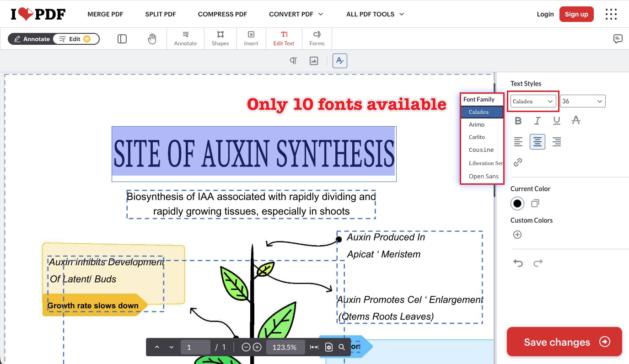Open the font size dropdown
The height and width of the screenshot is (364, 629).
click(583, 101)
